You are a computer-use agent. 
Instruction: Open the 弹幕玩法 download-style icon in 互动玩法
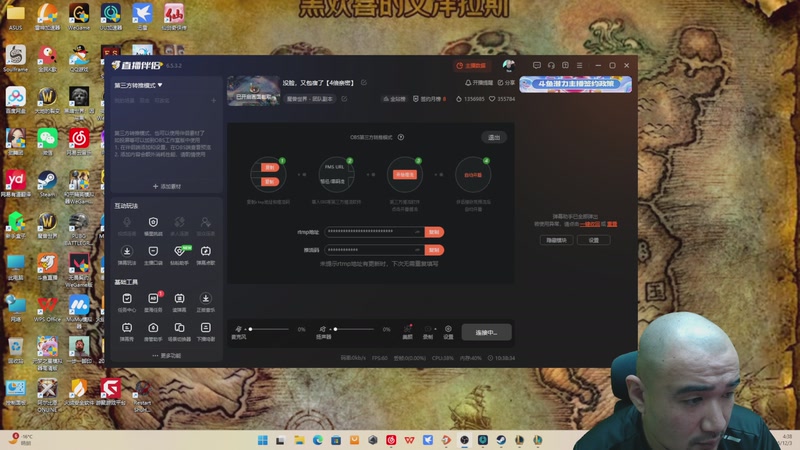[x=127, y=251]
